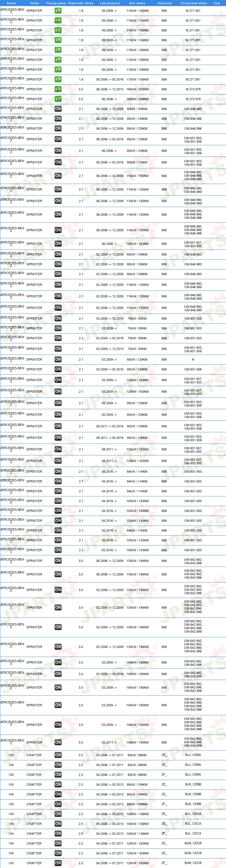The image size is (226, 868).
Task: Click the Model column header
Action: pyautogui.click(x=34, y=3)
